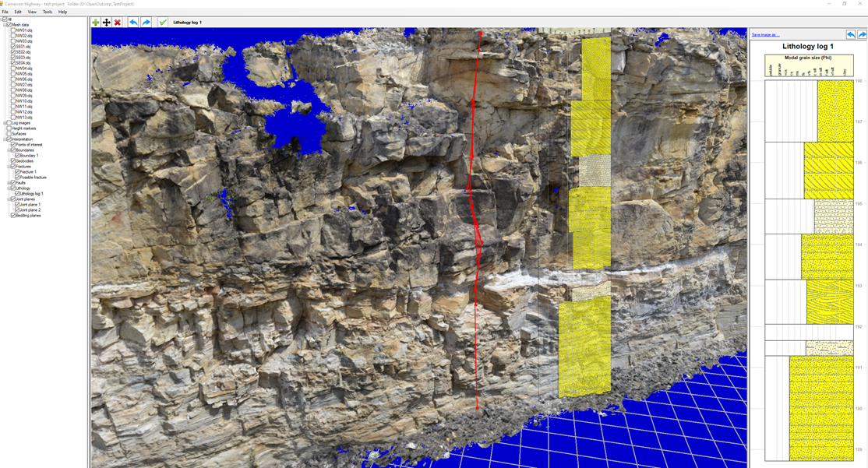Click redo arrow in lithology log panel
Viewport: 868px width, 468px height.
click(862, 34)
